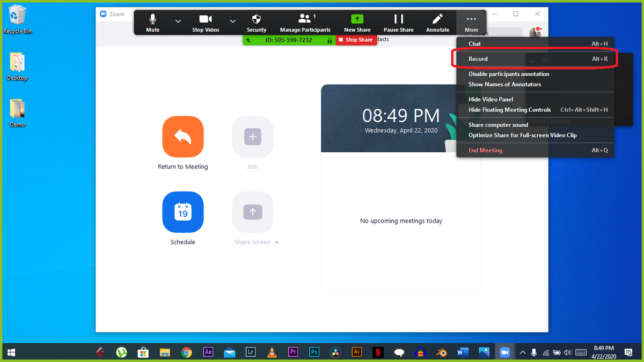Viewport: 644px width, 362px height.
Task: Pause Share in the toolbar
Action: point(399,23)
